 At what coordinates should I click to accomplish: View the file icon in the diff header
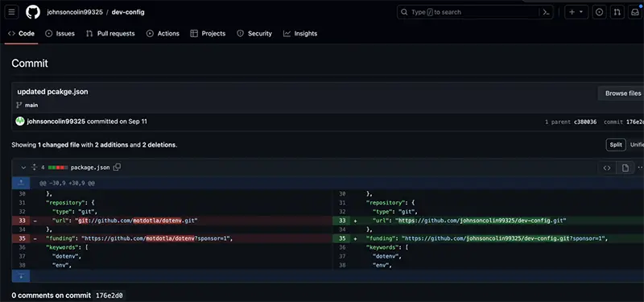(x=625, y=168)
